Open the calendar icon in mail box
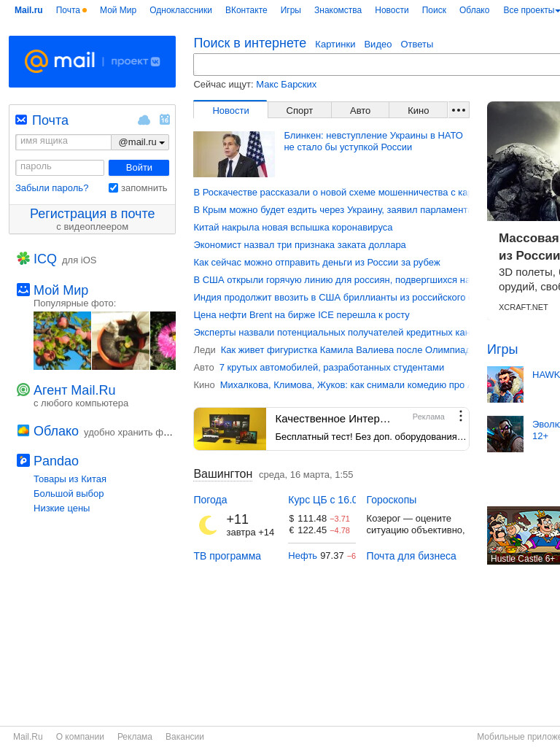 click(165, 119)
